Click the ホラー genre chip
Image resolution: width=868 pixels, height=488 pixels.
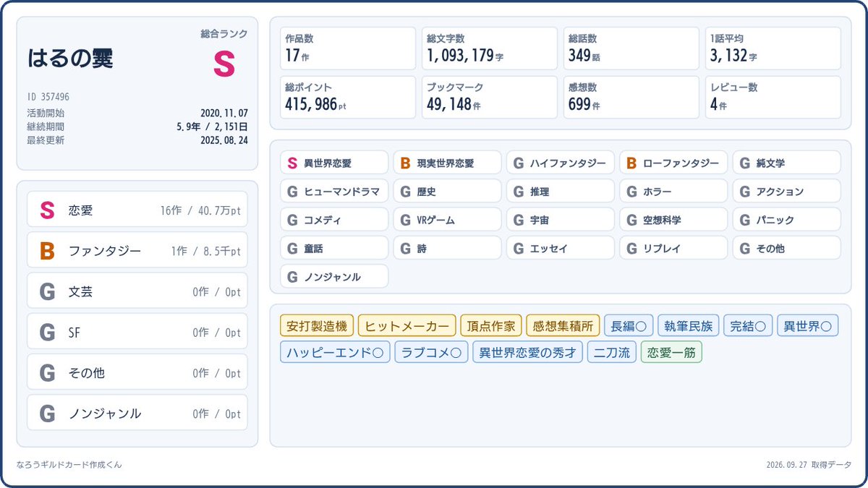coord(673,191)
